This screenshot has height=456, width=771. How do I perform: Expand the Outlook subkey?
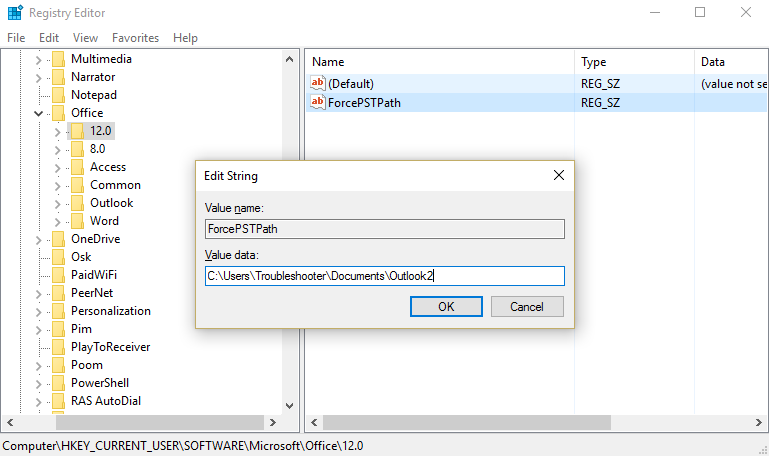pyautogui.click(x=58, y=204)
